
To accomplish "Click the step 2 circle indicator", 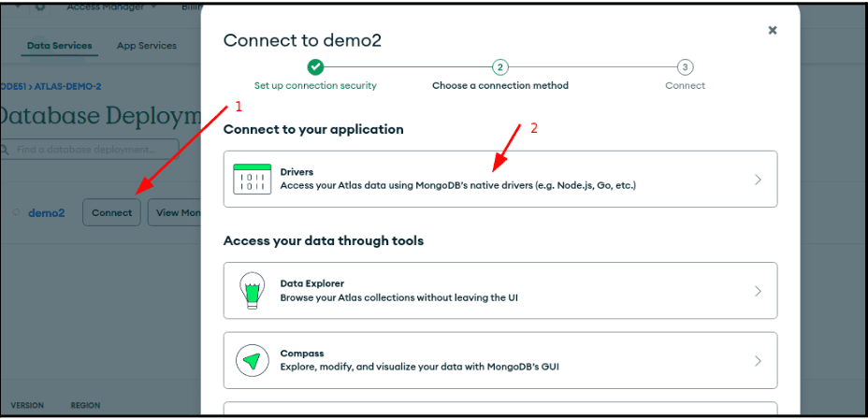I will point(500,66).
